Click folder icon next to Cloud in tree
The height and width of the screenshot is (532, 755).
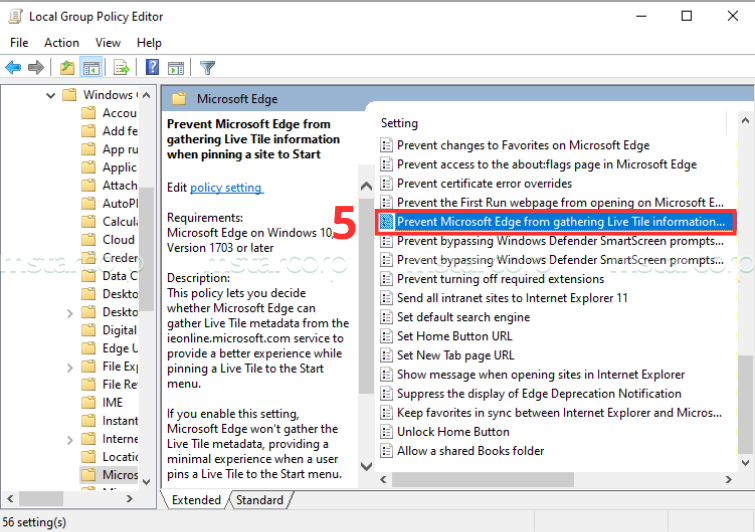pyautogui.click(x=88, y=240)
